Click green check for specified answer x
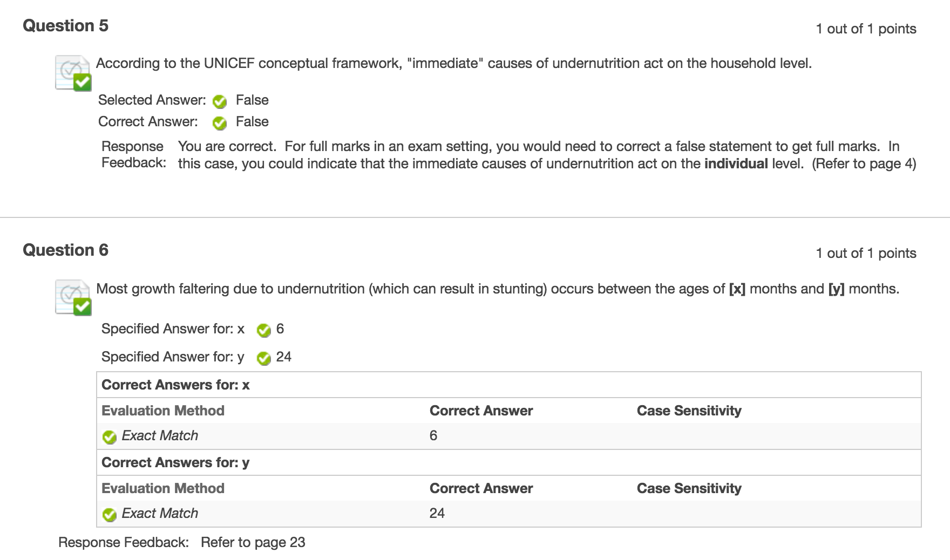This screenshot has width=950, height=560. [264, 330]
